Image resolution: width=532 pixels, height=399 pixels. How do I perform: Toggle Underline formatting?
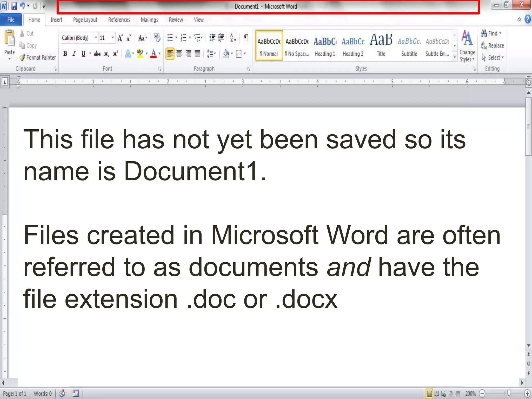pyautogui.click(x=83, y=54)
